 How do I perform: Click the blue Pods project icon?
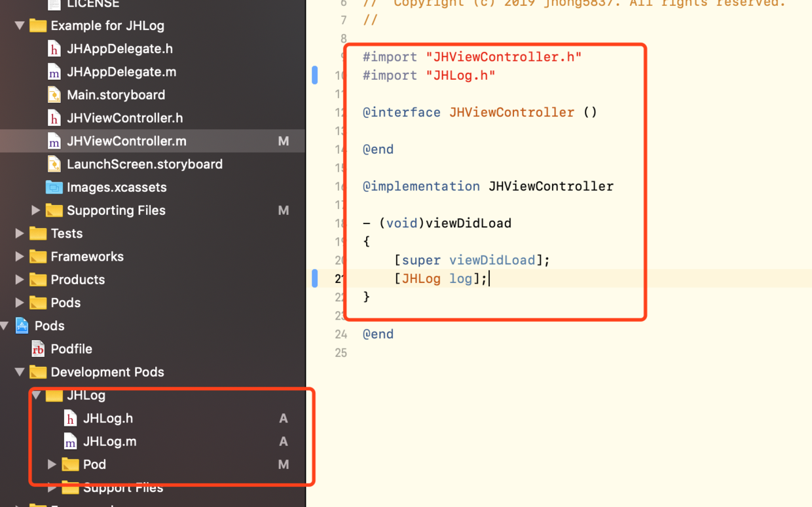click(22, 326)
